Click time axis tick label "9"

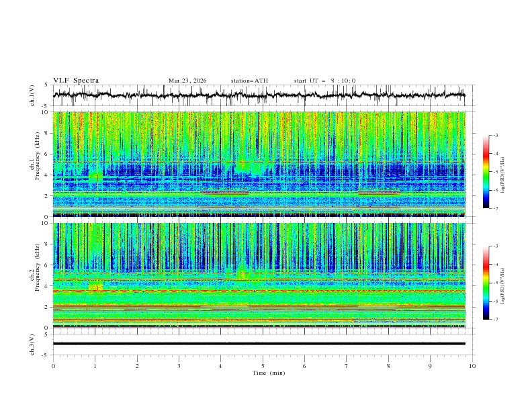pyautogui.click(x=430, y=366)
